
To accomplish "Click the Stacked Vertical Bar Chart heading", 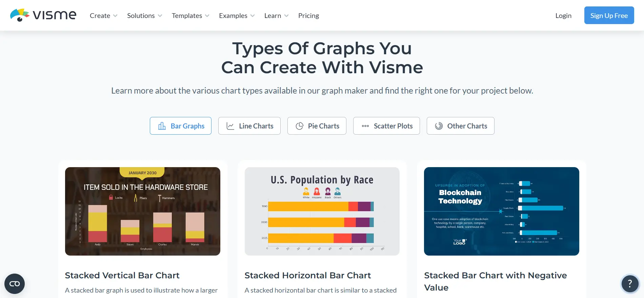I will click(122, 275).
